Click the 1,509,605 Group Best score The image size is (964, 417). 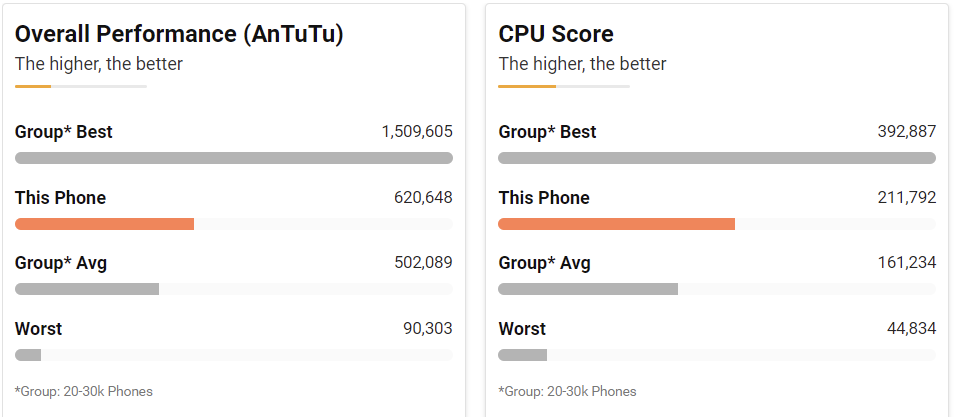[x=417, y=132]
